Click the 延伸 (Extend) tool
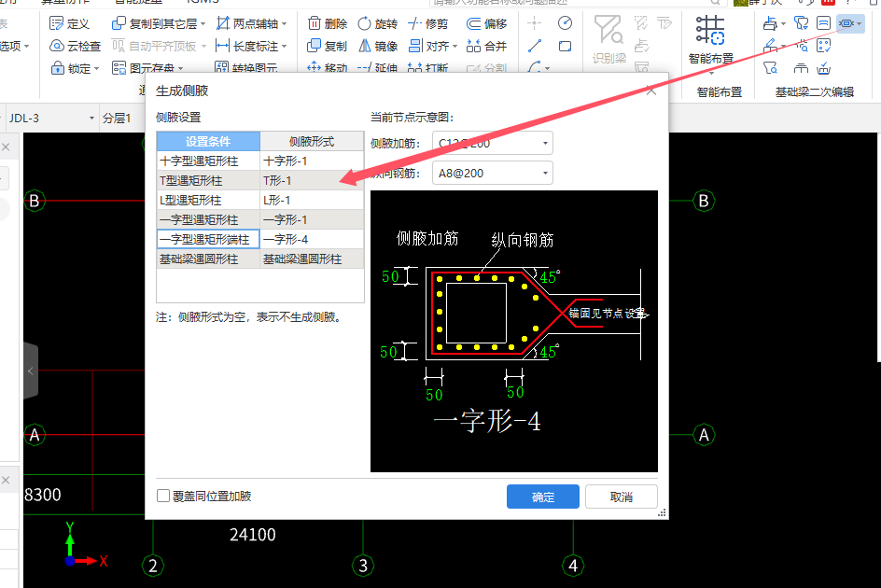The width and height of the screenshot is (881, 588). [378, 68]
